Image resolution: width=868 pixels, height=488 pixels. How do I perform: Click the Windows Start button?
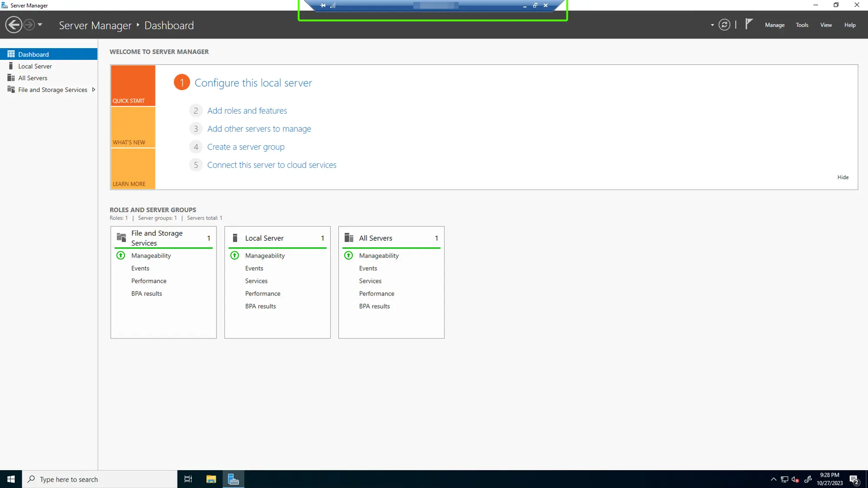(x=10, y=479)
